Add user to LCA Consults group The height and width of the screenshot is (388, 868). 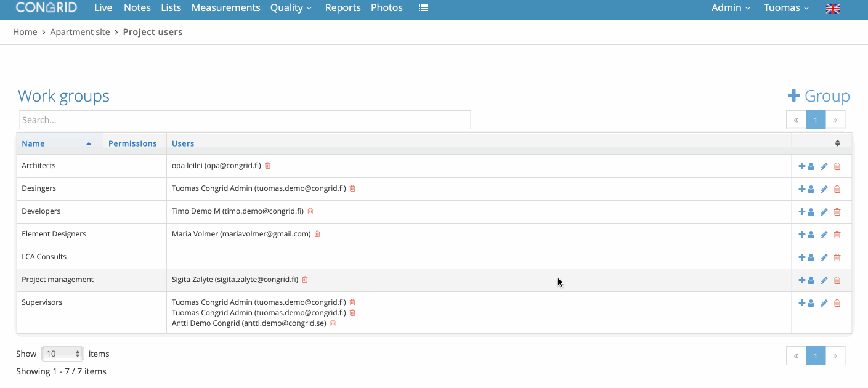806,257
